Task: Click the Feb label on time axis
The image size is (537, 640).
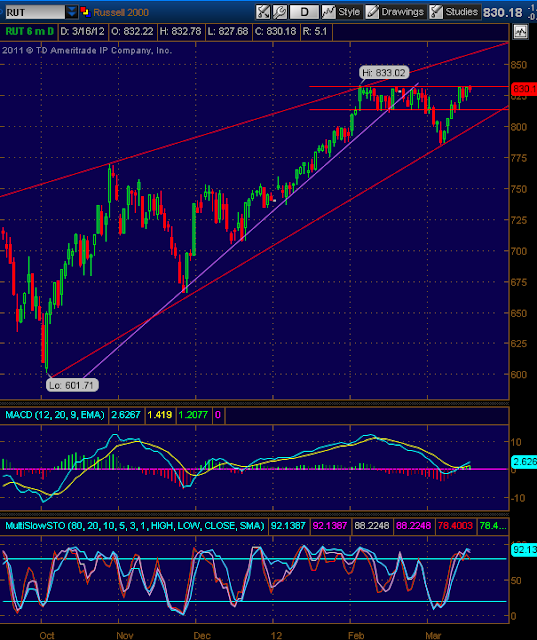Action: (x=356, y=635)
